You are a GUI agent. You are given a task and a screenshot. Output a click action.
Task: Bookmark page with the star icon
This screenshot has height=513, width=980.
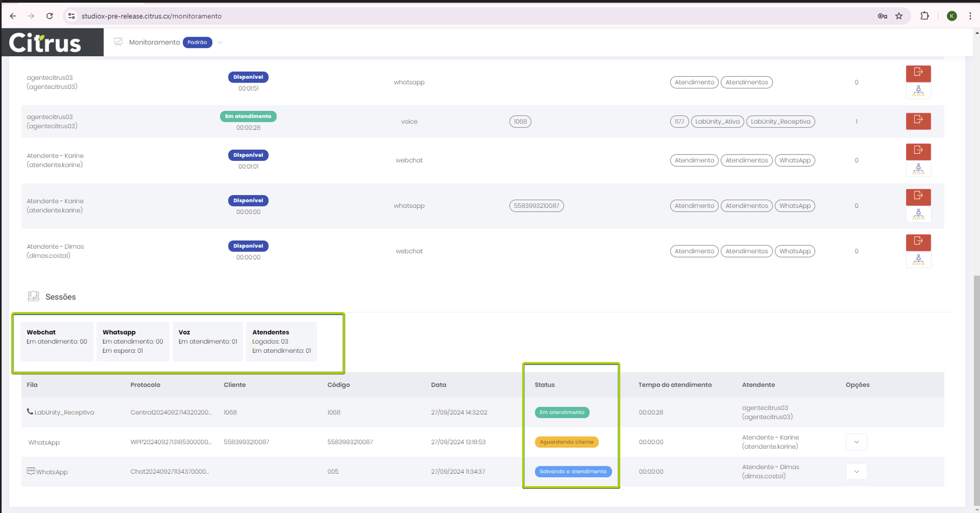point(899,16)
